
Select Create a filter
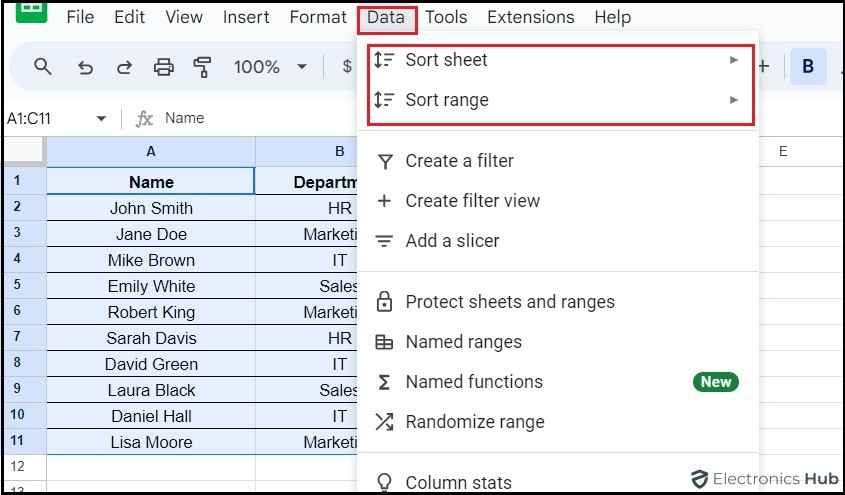click(x=558, y=161)
